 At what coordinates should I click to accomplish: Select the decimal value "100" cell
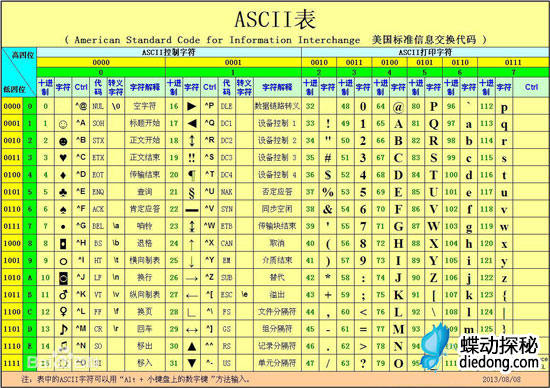(x=451, y=175)
